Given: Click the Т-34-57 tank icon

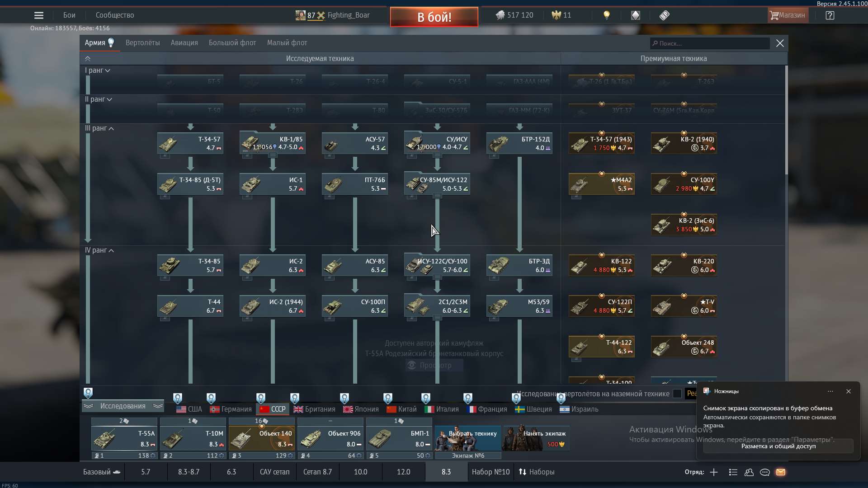Looking at the screenshot, I should (168, 144).
